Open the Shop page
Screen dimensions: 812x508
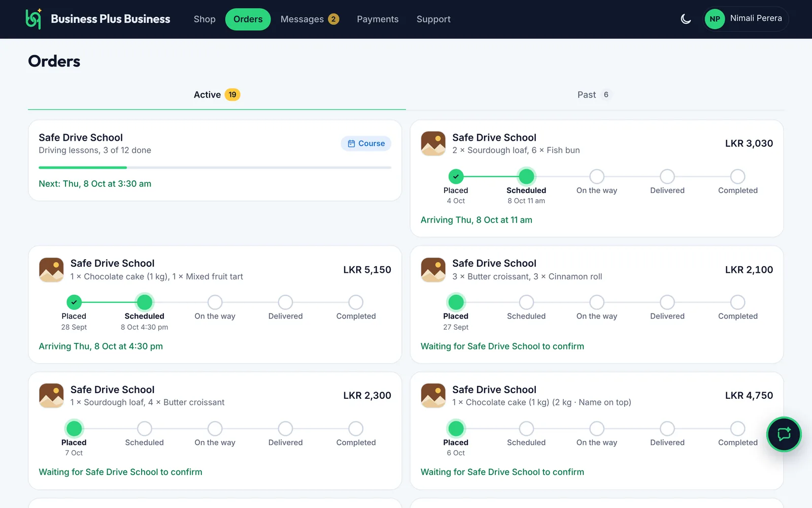pos(205,19)
